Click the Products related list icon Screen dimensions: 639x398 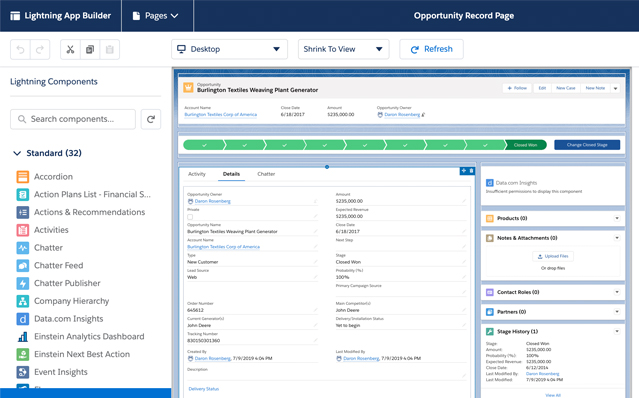click(x=489, y=218)
